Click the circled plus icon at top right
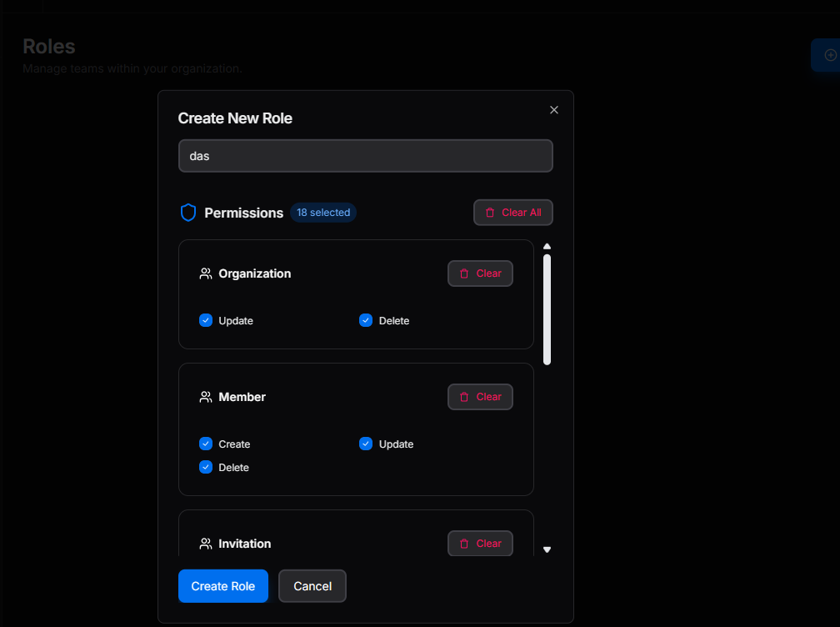 tap(830, 55)
